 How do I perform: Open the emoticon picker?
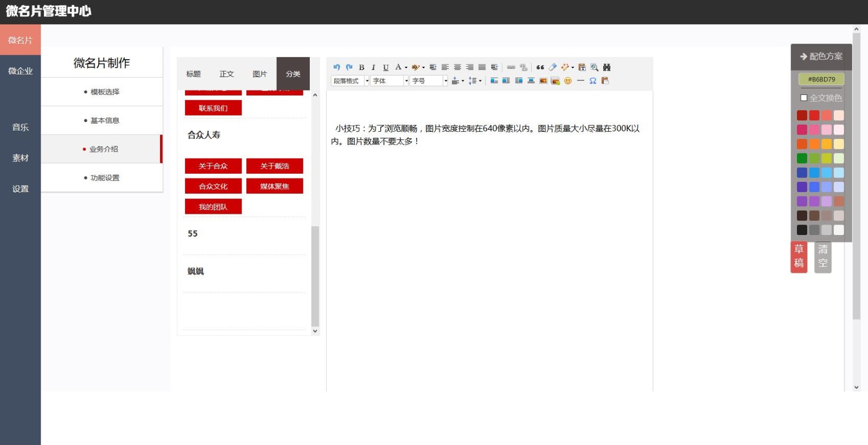(x=568, y=81)
